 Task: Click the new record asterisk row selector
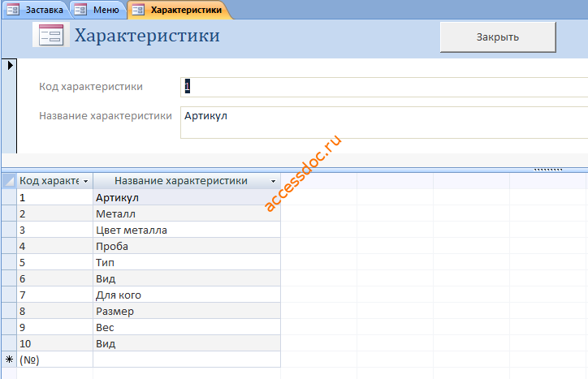tap(9, 360)
